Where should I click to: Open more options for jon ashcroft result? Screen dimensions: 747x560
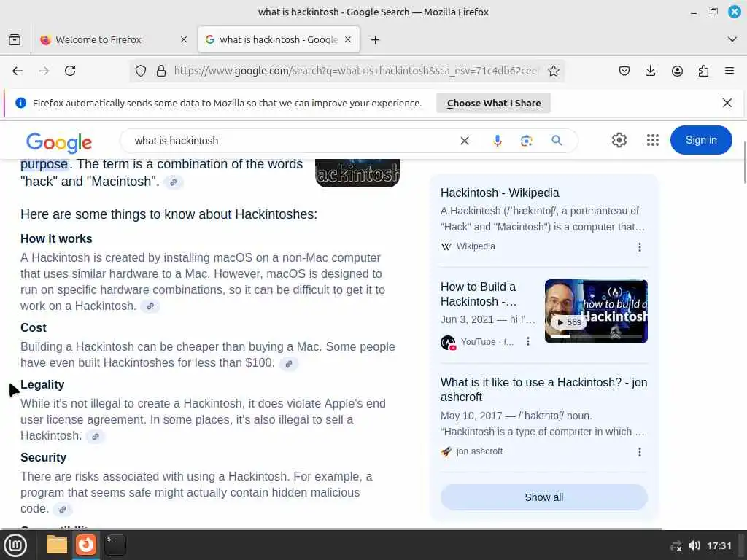[639, 452]
